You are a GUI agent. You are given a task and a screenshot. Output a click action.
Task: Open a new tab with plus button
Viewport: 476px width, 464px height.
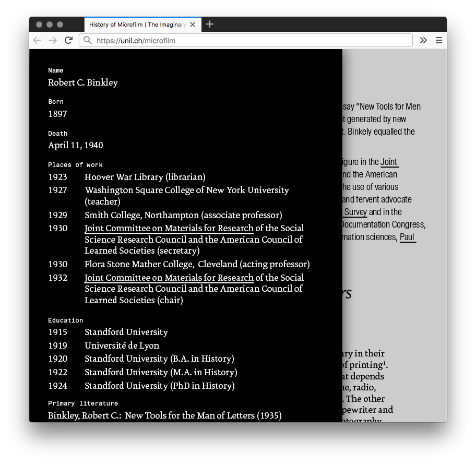[x=210, y=24]
